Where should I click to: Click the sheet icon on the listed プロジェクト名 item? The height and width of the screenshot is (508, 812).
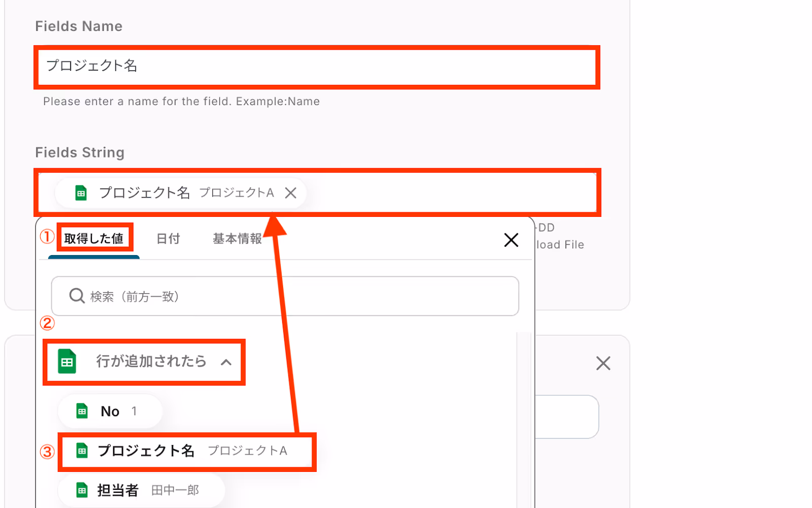click(82, 451)
